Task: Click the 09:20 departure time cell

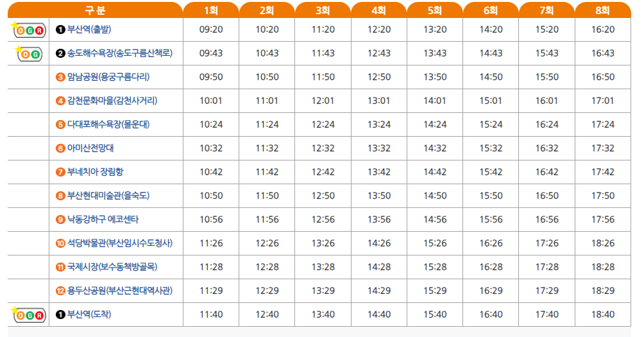Action: point(211,30)
